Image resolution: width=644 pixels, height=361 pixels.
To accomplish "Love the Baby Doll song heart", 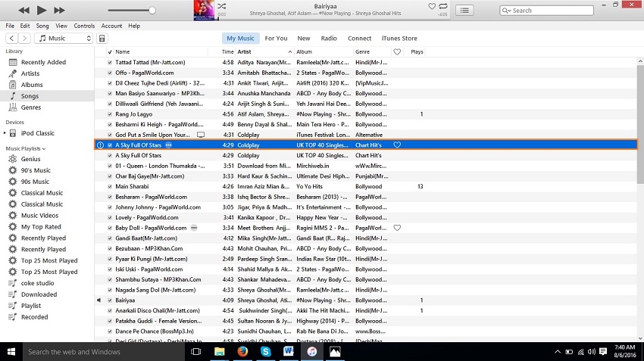I will tap(397, 228).
